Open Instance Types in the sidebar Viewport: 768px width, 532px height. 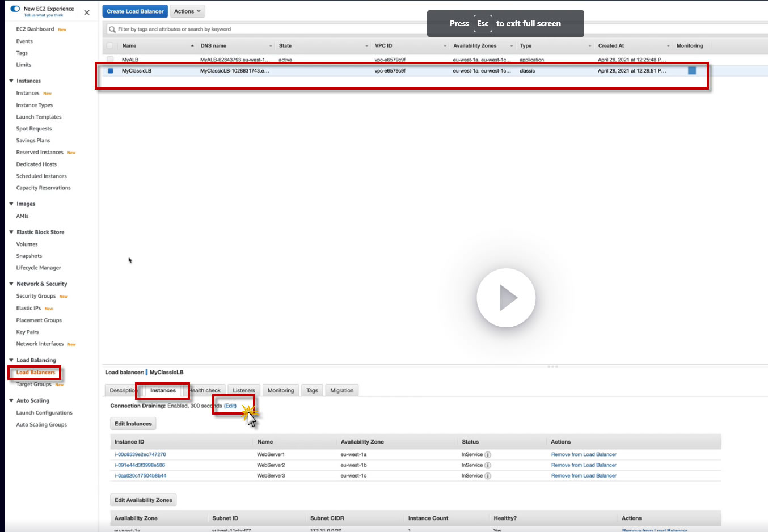coord(35,105)
